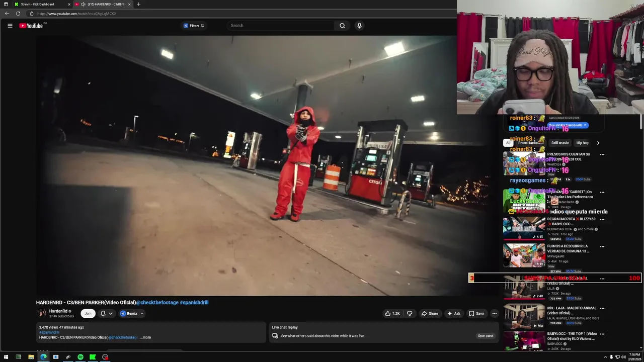644x362 pixels.
Task: Go back with browser back arrow
Action: coord(7,14)
